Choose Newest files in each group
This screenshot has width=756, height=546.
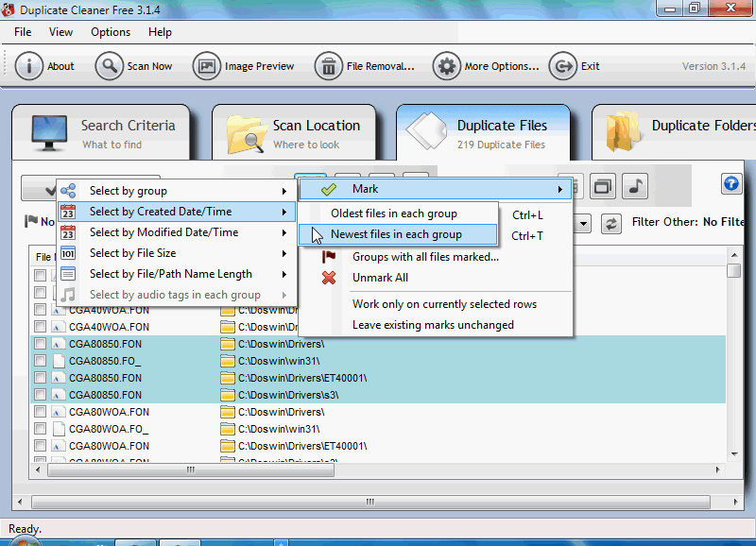396,234
